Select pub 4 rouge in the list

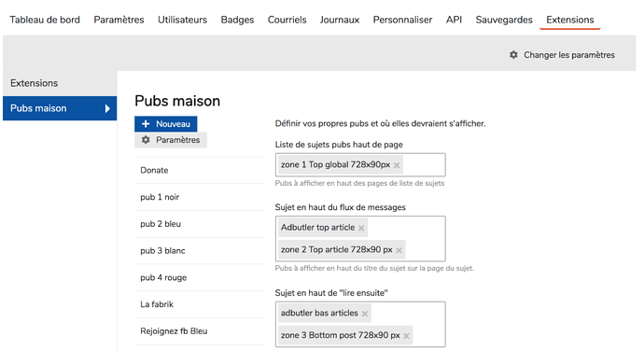200,277
